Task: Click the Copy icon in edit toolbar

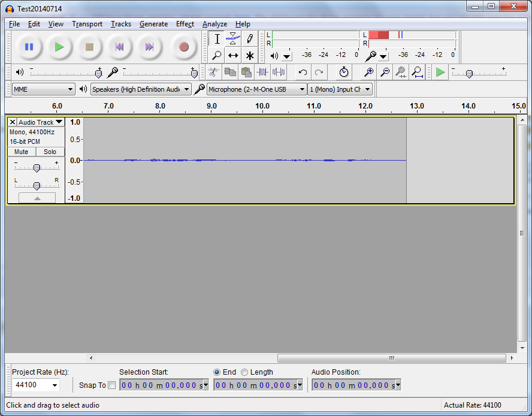Action: pyautogui.click(x=230, y=72)
